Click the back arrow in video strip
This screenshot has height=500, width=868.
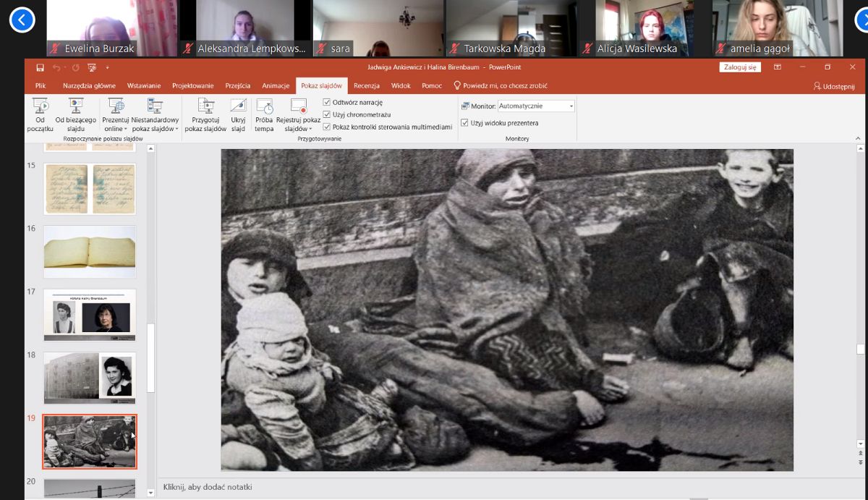(x=22, y=20)
